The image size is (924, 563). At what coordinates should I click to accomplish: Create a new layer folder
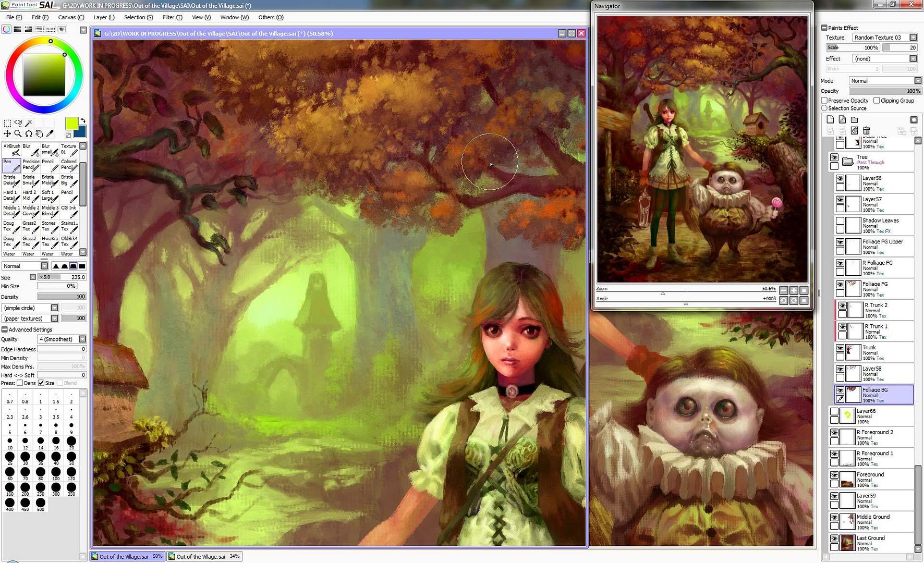point(854,120)
